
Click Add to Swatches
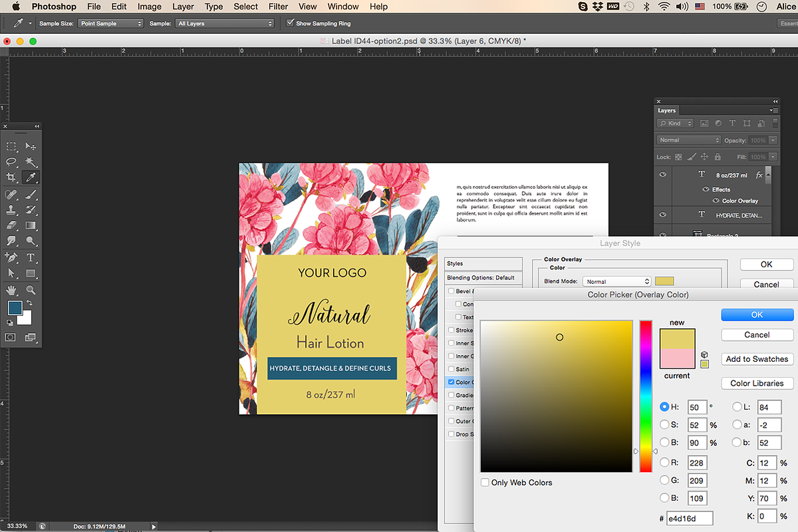(757, 359)
